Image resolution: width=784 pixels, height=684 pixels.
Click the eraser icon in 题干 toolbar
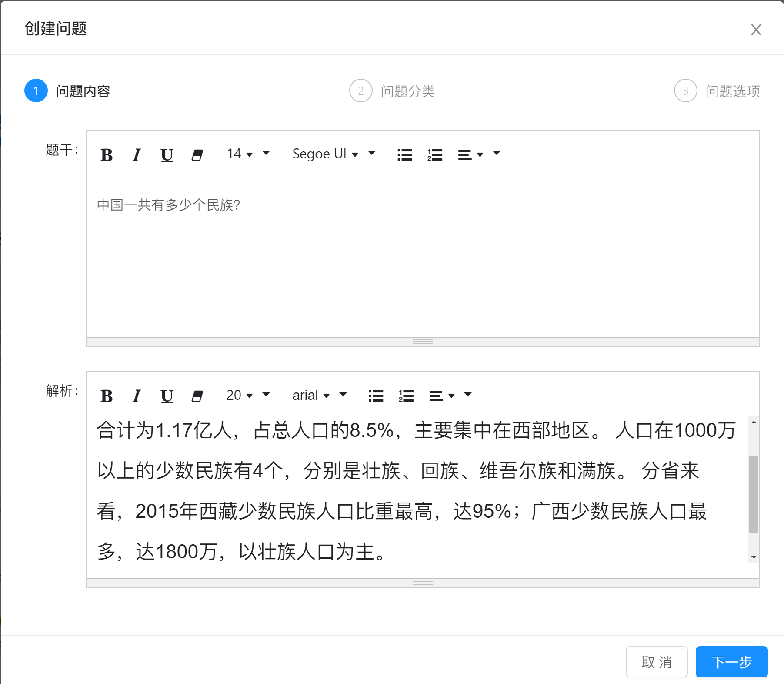click(197, 155)
